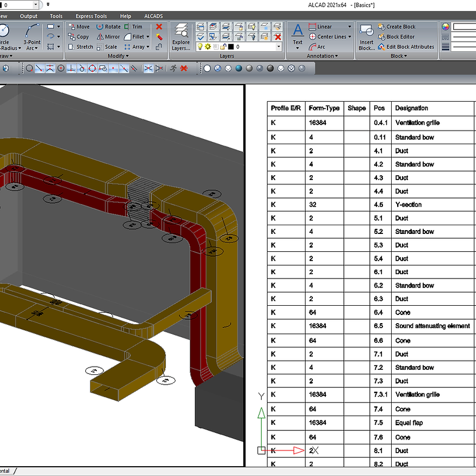Click Create Block button
This screenshot has width=476, height=476.
tap(397, 27)
